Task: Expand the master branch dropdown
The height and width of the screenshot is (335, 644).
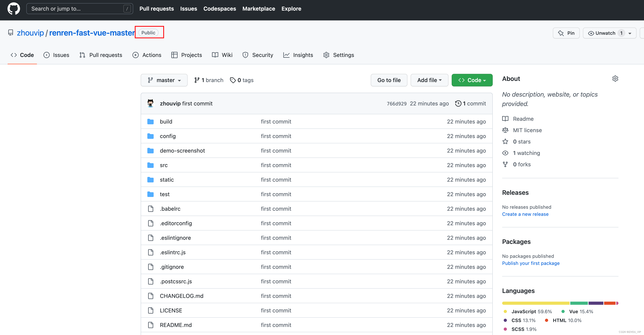Action: 164,80
